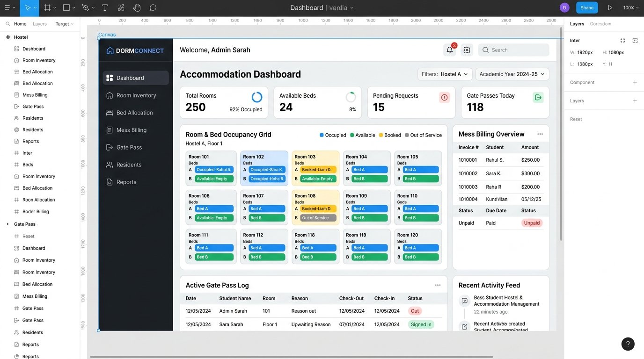
Task: Expand the Gate Pass layer group
Action: tap(7, 224)
